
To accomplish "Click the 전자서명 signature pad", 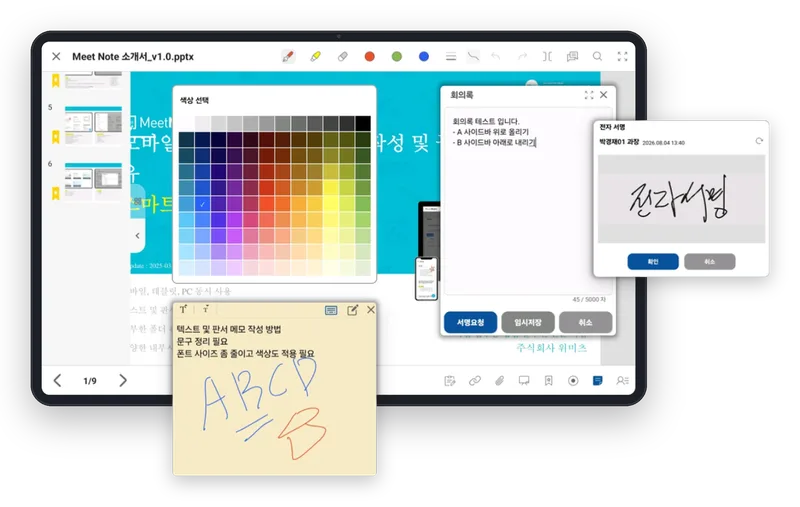I will click(x=681, y=199).
